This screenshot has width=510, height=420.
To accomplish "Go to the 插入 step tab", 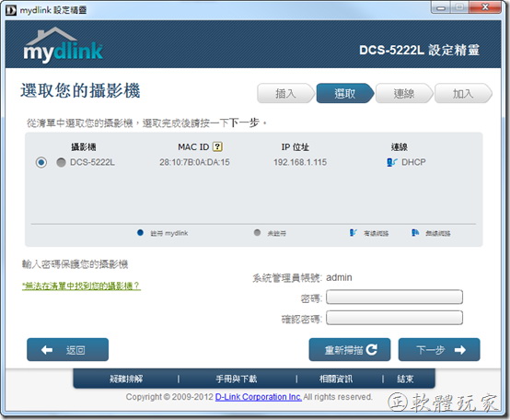I will [285, 93].
